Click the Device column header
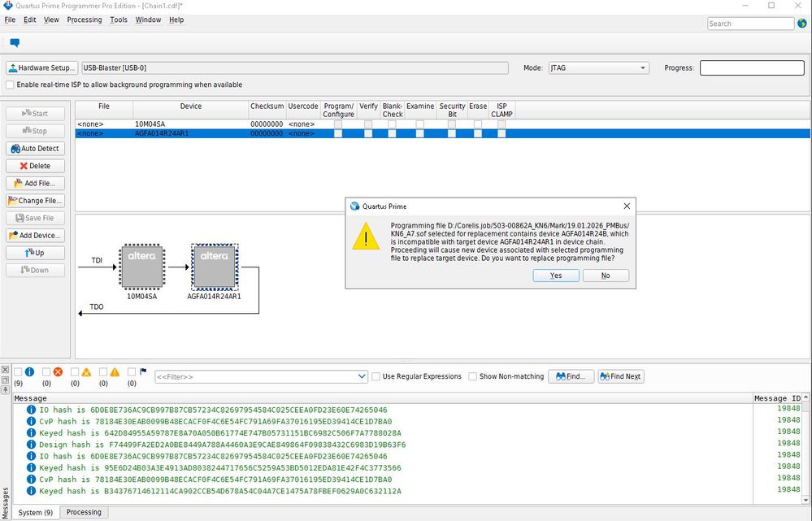The image size is (812, 521). point(190,110)
